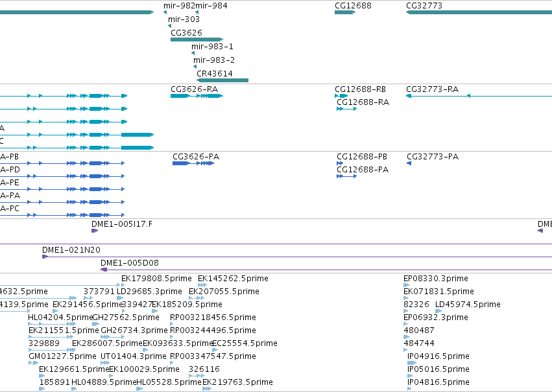Viewport: 552px width, 392px height.
Task: Select the IP04816.5prime EST label
Action: tap(438, 382)
